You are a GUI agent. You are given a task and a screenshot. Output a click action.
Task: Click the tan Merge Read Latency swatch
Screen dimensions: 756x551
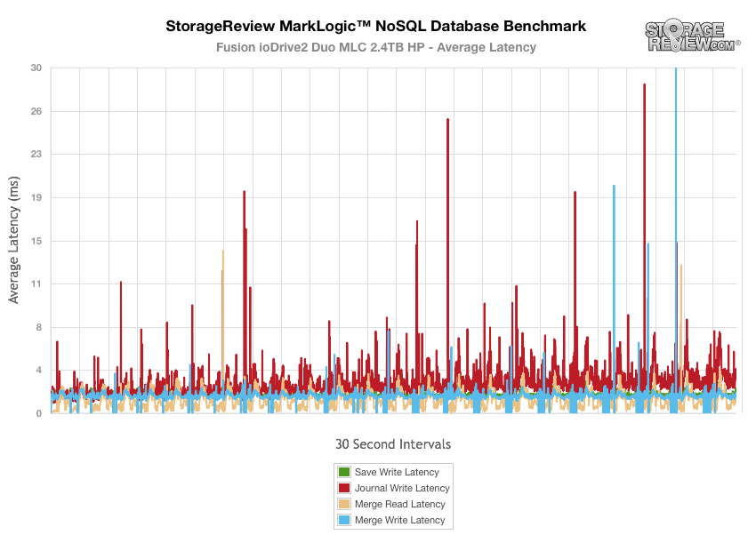point(344,504)
